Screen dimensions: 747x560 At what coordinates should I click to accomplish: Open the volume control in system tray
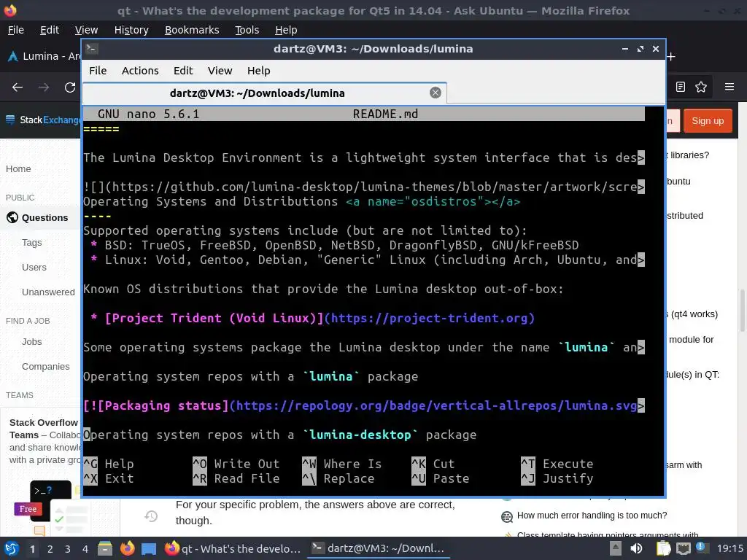click(636, 548)
